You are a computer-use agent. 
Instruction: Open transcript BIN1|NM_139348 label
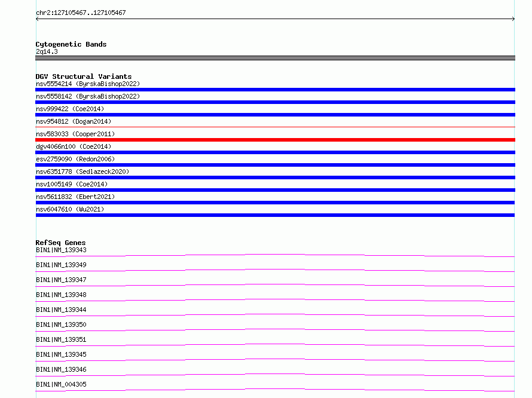(x=61, y=295)
